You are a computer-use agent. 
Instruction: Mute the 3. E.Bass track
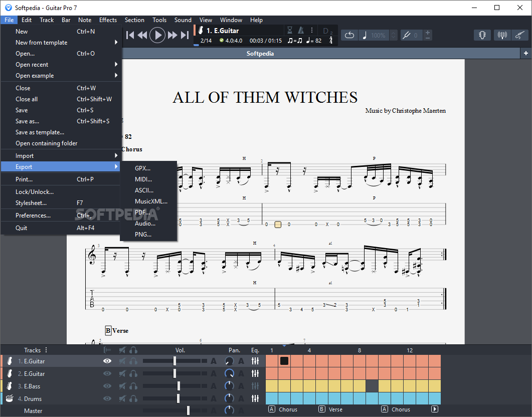pyautogui.click(x=122, y=386)
